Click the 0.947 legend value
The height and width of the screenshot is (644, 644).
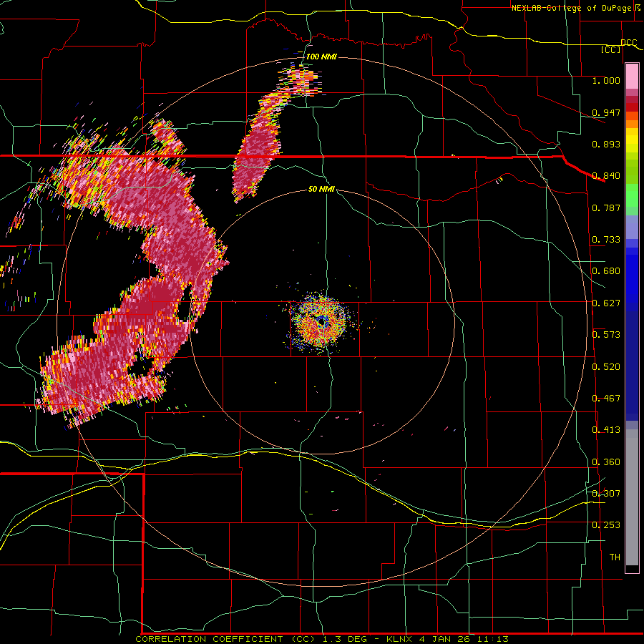[x=606, y=112]
